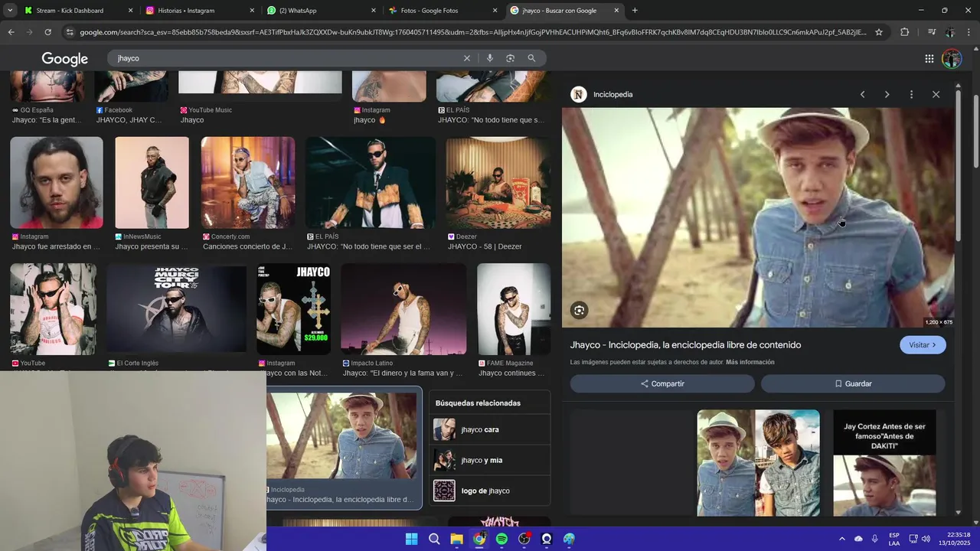This screenshot has height=551, width=980.
Task: Open File Explorer from taskbar
Action: (x=456, y=539)
